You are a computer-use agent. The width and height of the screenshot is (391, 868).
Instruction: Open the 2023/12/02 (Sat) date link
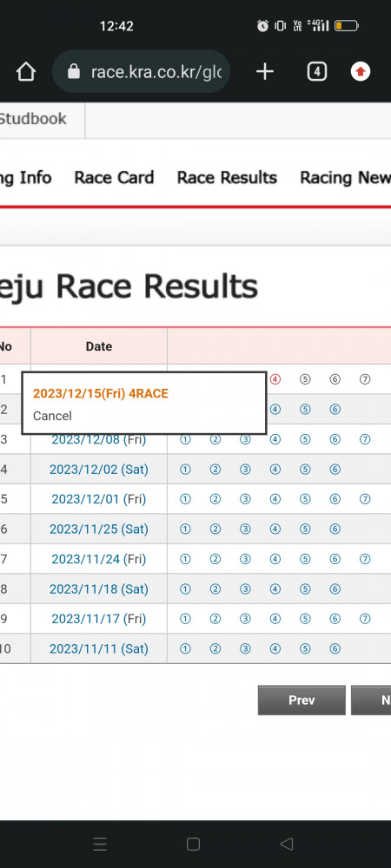pos(98,470)
